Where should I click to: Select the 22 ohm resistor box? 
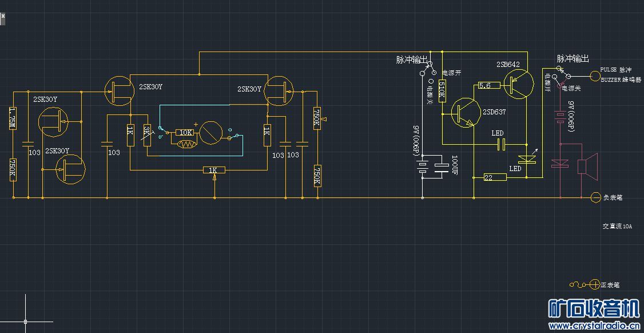click(495, 177)
